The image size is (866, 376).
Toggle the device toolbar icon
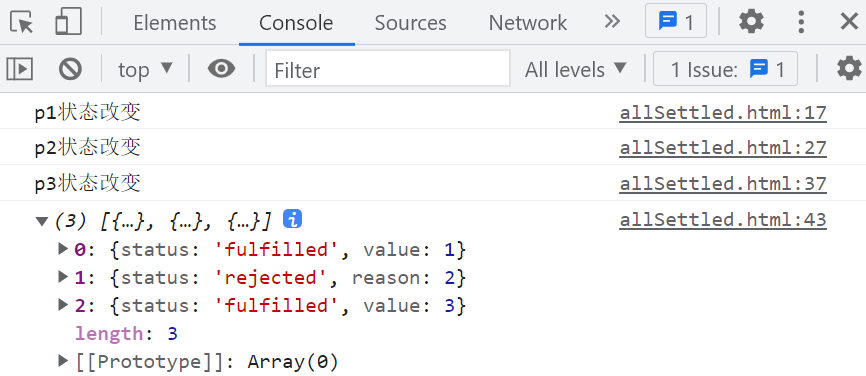(x=68, y=22)
